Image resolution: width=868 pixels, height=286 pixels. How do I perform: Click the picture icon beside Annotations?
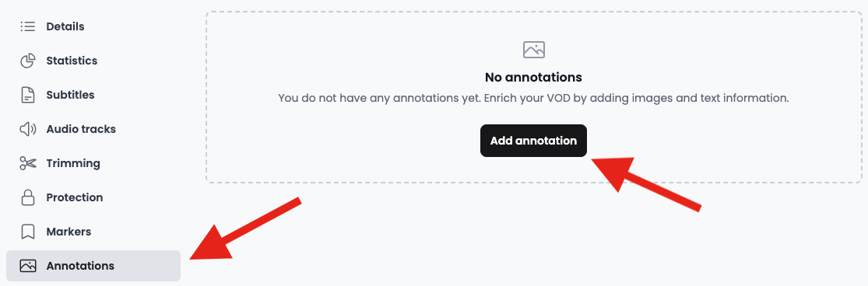[28, 266]
